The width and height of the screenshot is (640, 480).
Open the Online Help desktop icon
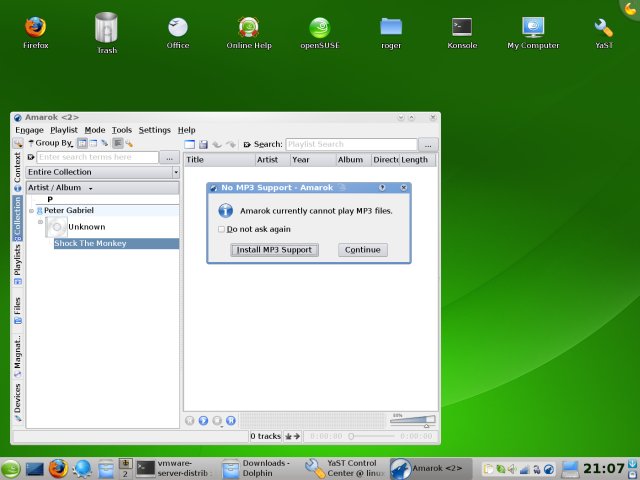click(x=249, y=33)
